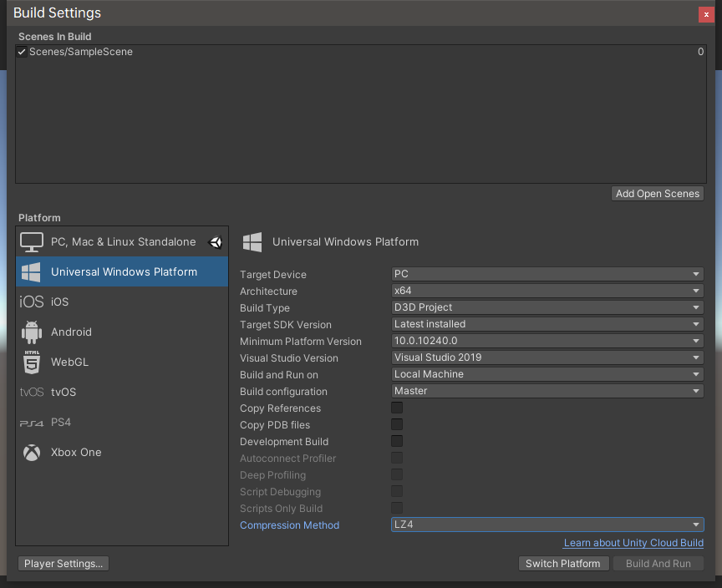Click the Windows logo in settings header

pos(252,242)
